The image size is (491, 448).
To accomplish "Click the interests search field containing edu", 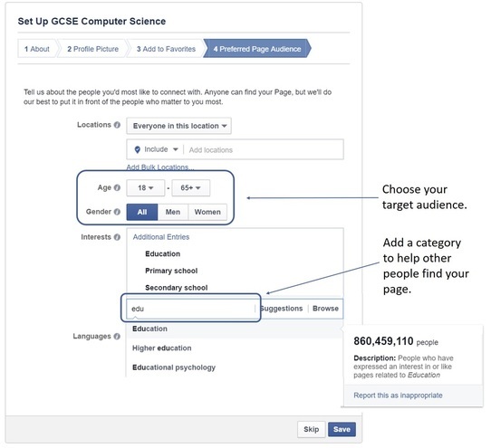I will pyautogui.click(x=191, y=309).
